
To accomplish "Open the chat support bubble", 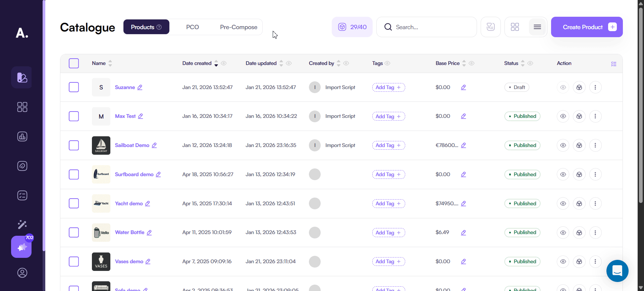I will pos(617,271).
